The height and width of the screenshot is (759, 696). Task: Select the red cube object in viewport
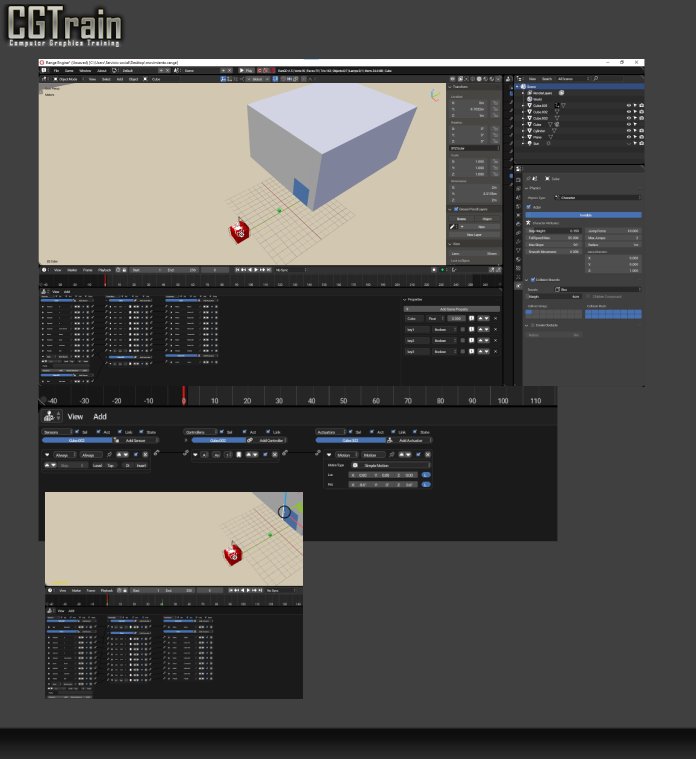pyautogui.click(x=240, y=231)
